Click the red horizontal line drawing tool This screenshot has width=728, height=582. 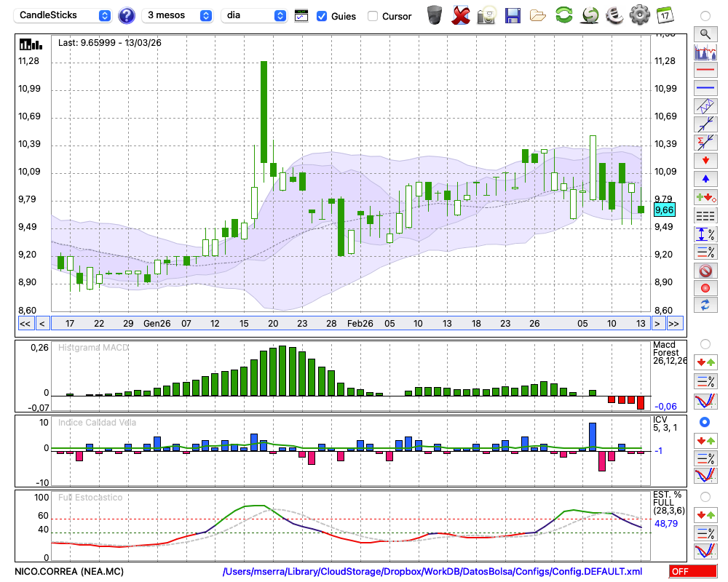(x=705, y=71)
